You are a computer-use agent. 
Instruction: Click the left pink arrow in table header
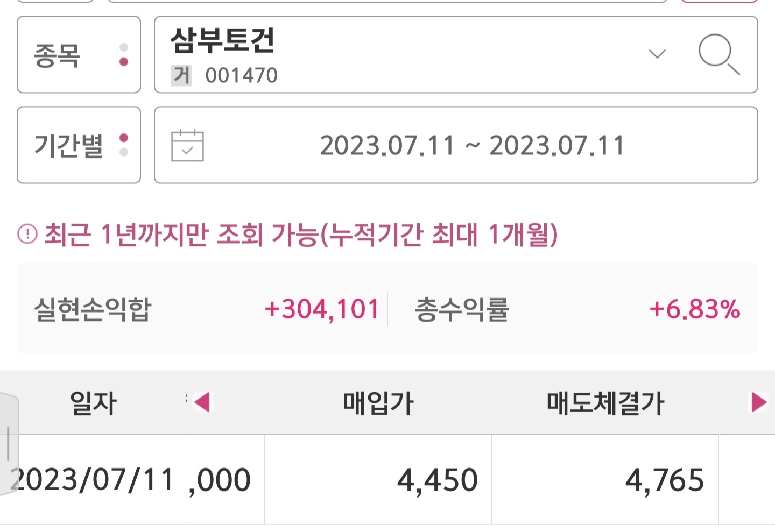click(202, 402)
